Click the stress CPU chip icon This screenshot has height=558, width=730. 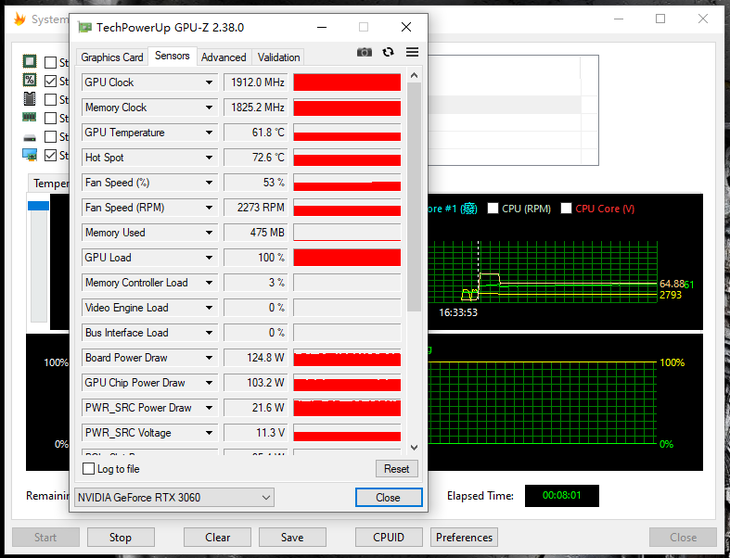click(30, 62)
